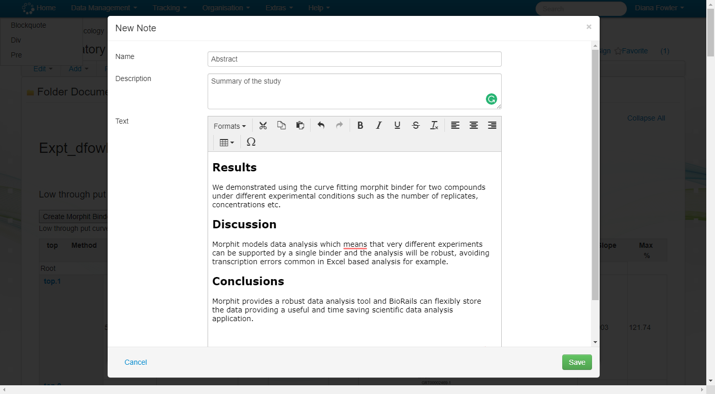This screenshot has width=715, height=394.
Task: Open the Formats dropdown
Action: [229, 126]
